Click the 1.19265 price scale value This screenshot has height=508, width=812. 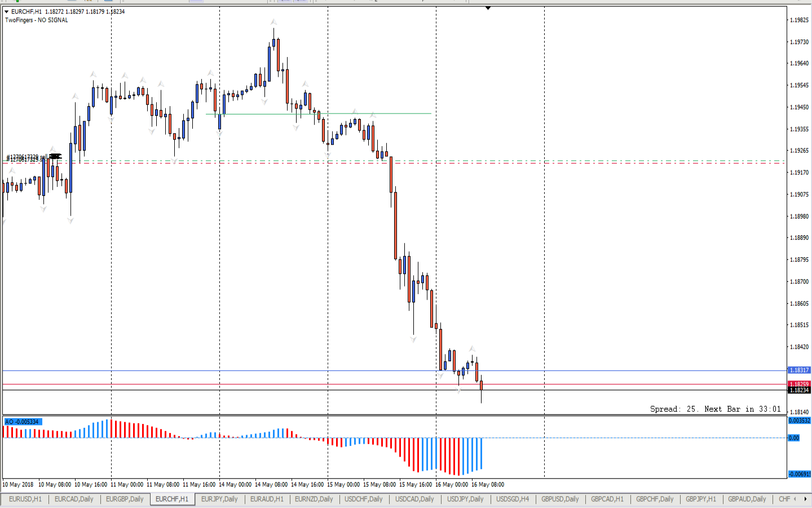pyautogui.click(x=800, y=151)
